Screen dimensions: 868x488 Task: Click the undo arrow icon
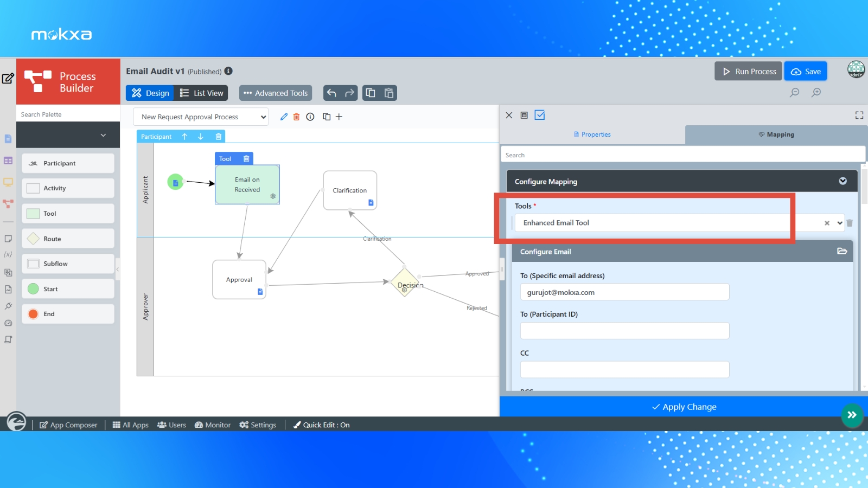coord(331,93)
